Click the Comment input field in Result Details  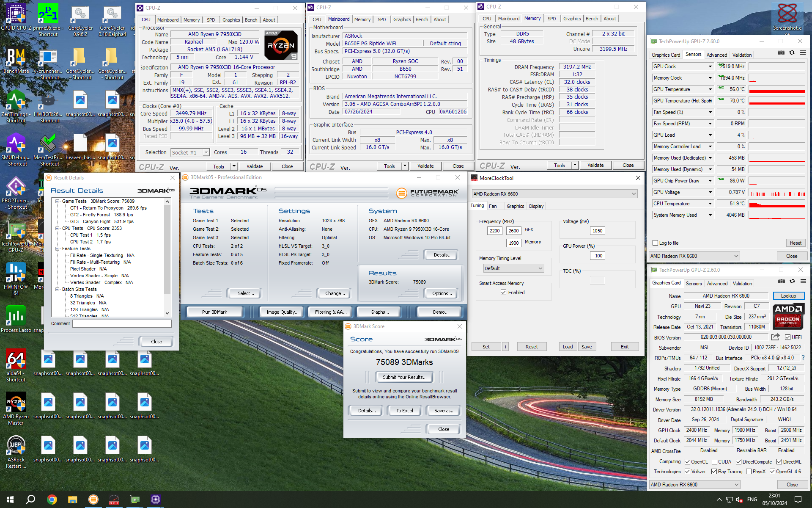click(122, 323)
